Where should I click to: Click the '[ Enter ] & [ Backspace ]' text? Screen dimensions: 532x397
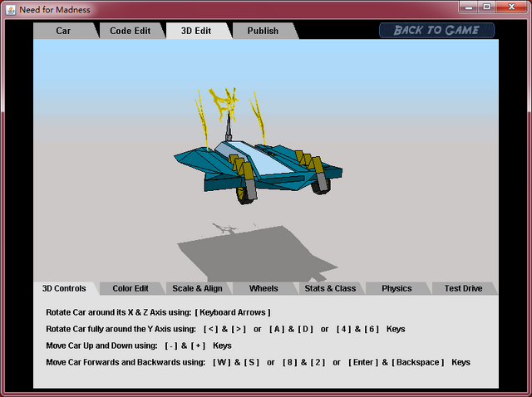[397, 362]
